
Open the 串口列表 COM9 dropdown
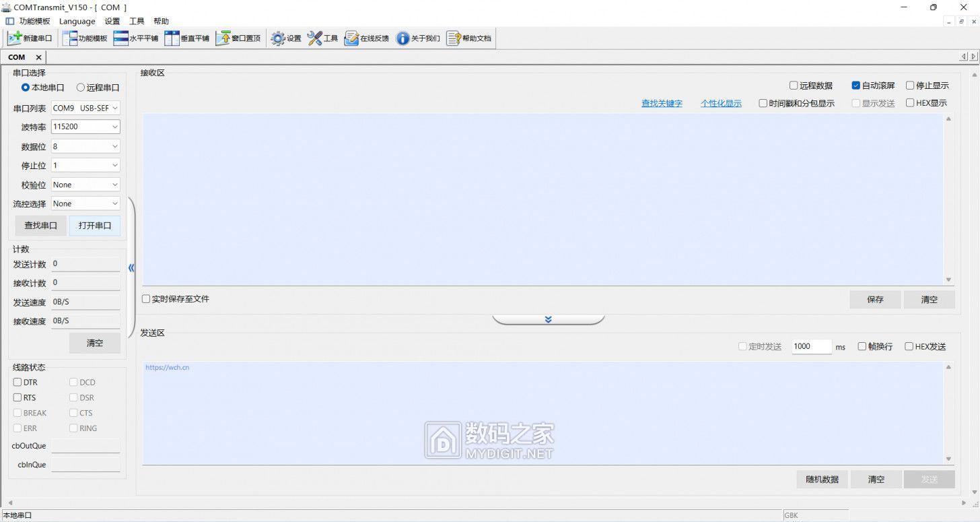pos(85,108)
